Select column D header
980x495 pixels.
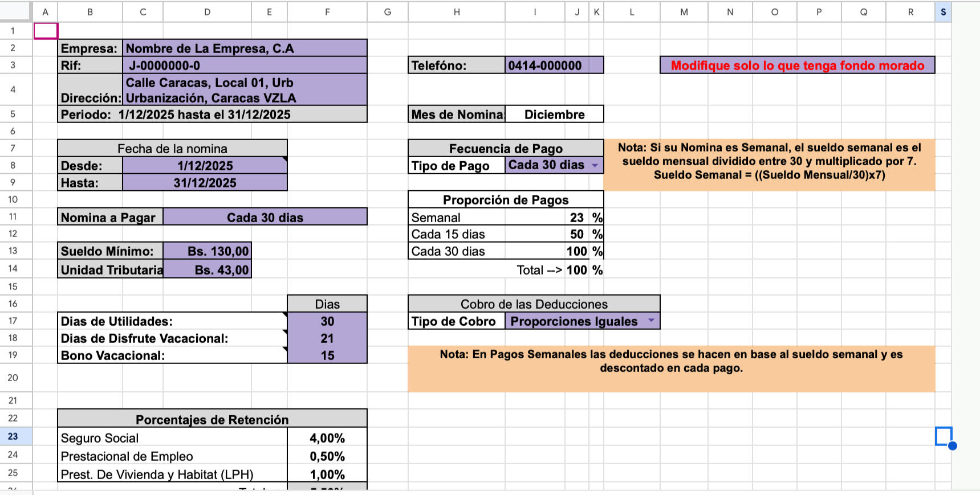click(x=207, y=12)
